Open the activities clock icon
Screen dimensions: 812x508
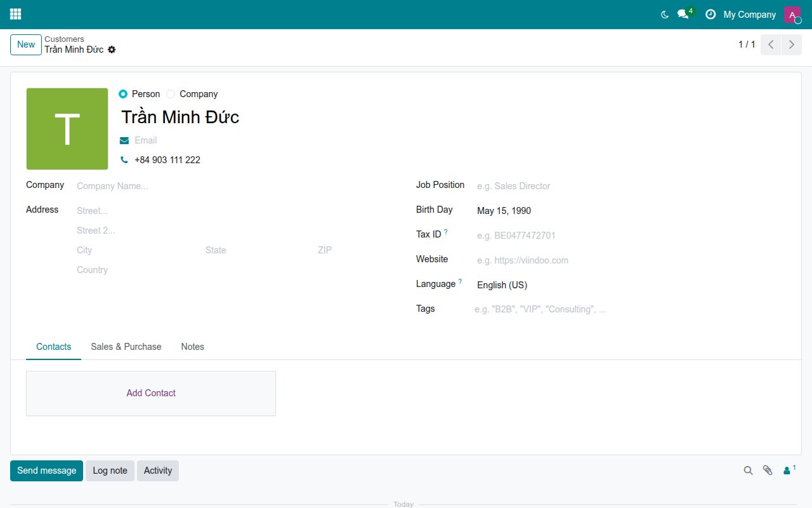click(x=710, y=14)
